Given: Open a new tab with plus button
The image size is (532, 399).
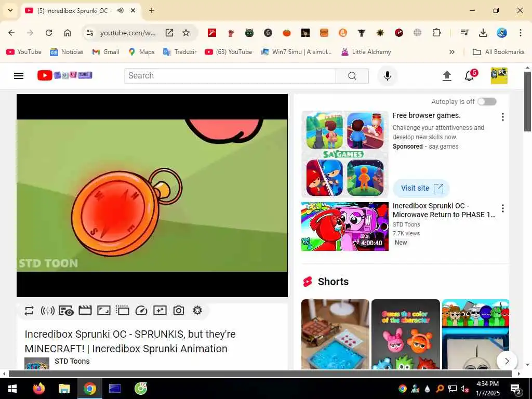Looking at the screenshot, I should click(152, 10).
